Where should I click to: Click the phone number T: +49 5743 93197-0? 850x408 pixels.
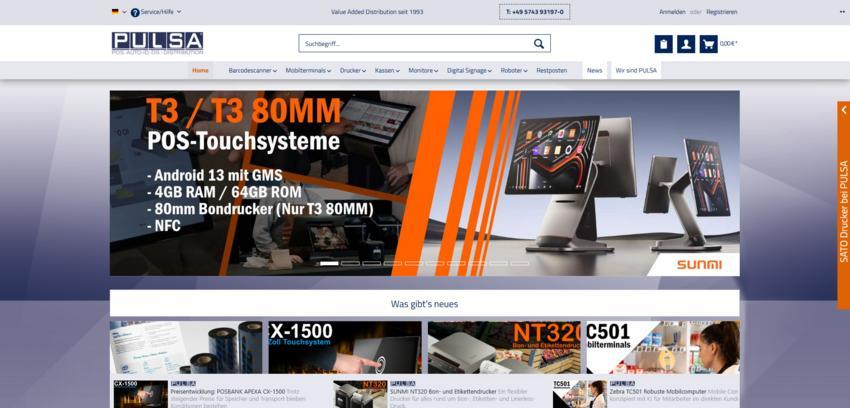(535, 11)
